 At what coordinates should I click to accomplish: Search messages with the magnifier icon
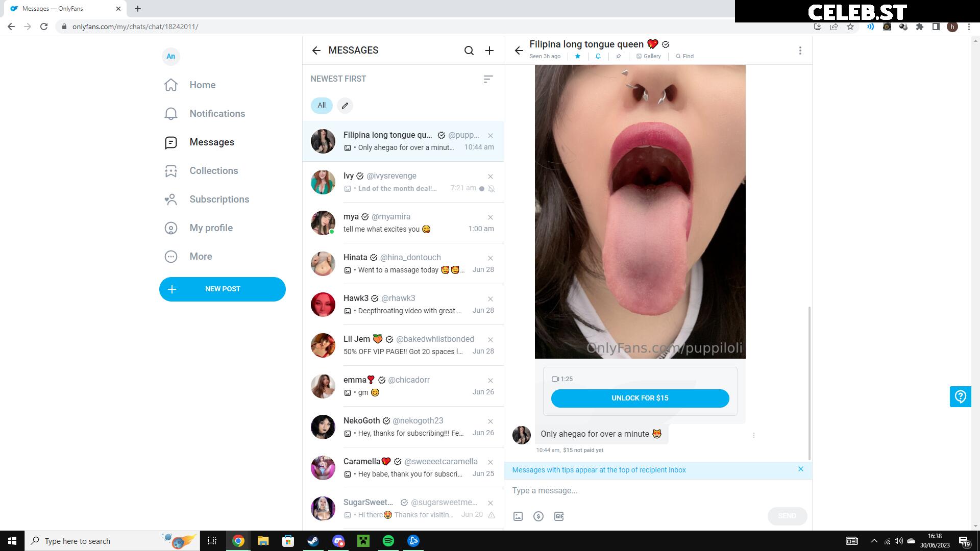pyautogui.click(x=469, y=51)
